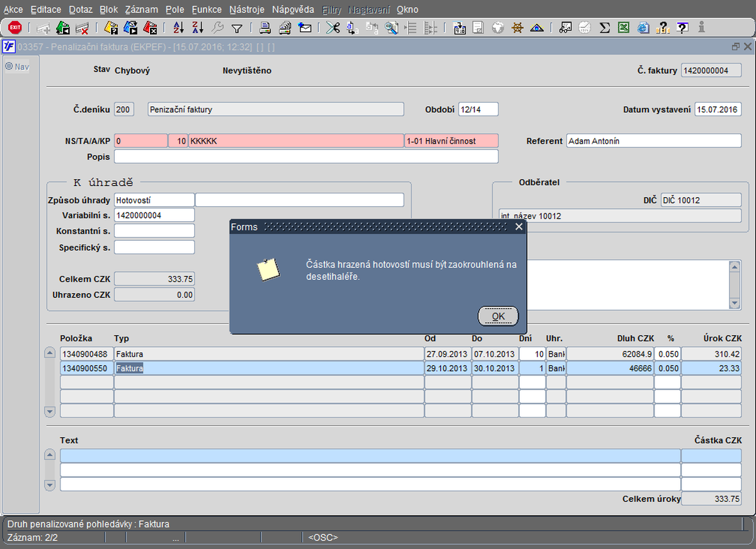The height and width of the screenshot is (549, 756).
Task: Click the up arrow beside the Položka list
Action: [50, 353]
